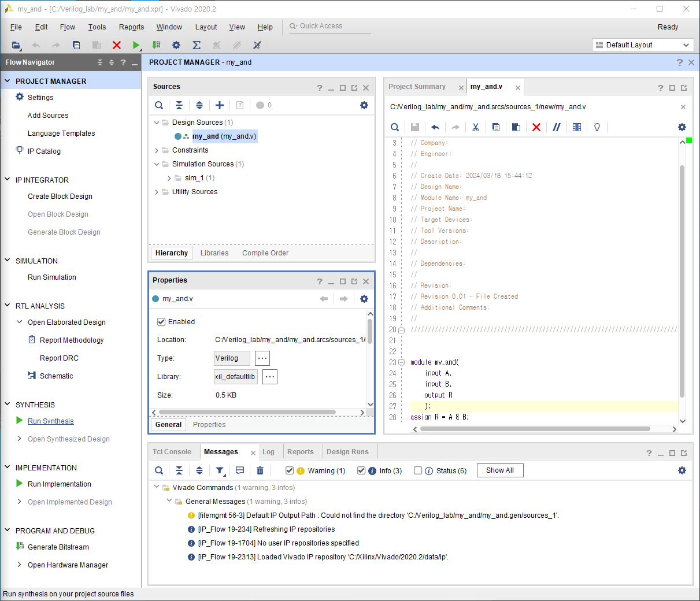Screen dimensions: 700x601
Task: Click the search icon in code editor toolbar
Action: 395,127
